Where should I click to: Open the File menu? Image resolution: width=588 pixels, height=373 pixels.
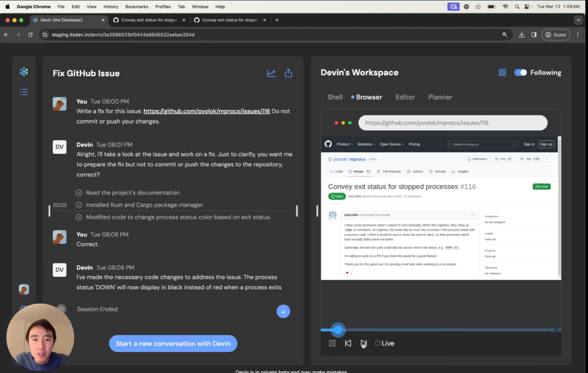pyautogui.click(x=61, y=7)
